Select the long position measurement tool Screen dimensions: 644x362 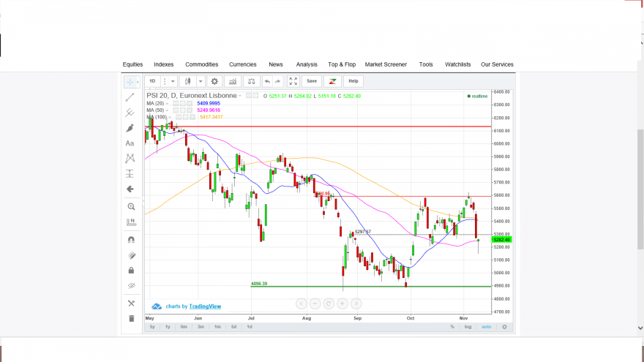pyautogui.click(x=130, y=173)
